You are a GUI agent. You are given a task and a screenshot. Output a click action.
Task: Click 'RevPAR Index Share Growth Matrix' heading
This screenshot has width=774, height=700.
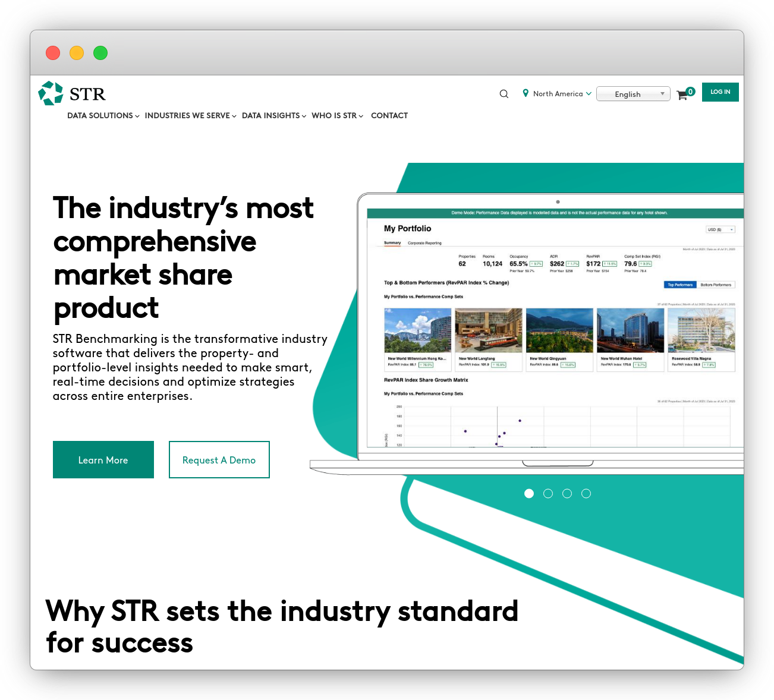tap(426, 380)
